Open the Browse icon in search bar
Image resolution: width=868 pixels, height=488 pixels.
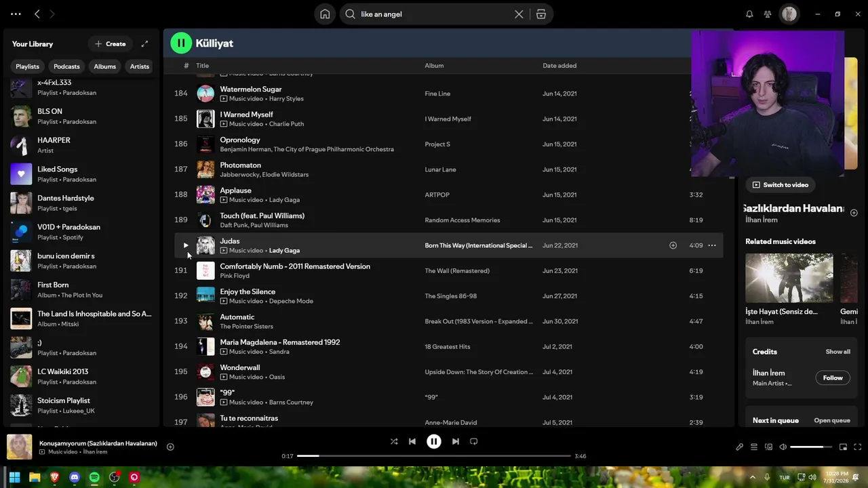[x=541, y=14]
